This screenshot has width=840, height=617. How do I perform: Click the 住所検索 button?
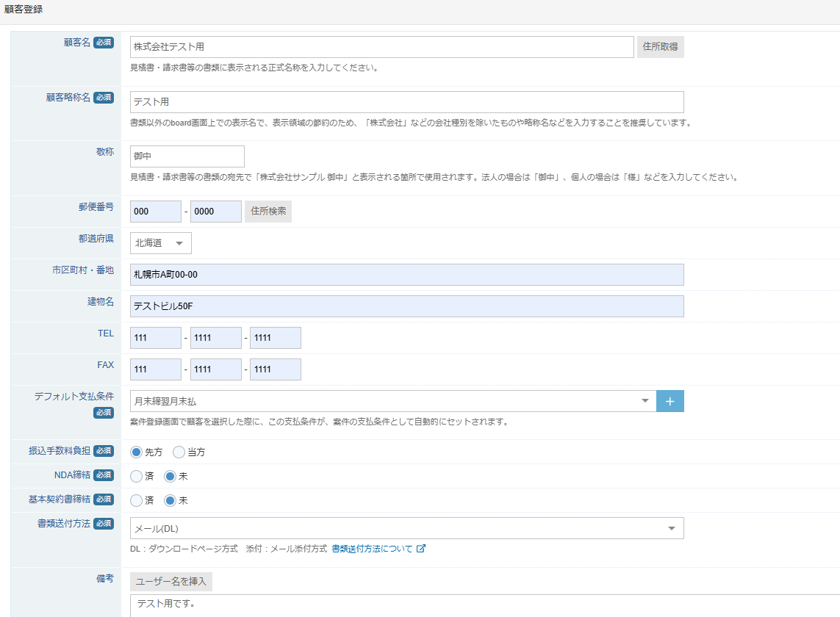(x=268, y=212)
